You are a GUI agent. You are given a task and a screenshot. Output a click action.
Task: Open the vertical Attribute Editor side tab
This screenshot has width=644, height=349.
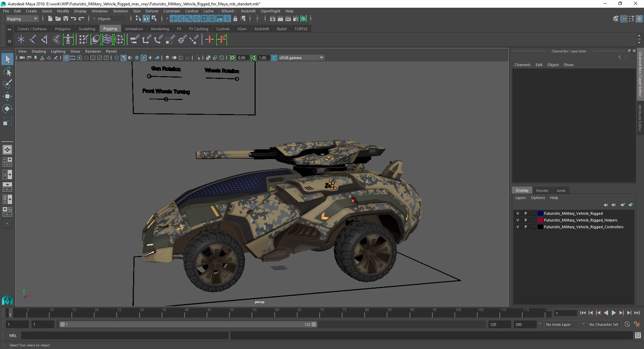tap(640, 118)
